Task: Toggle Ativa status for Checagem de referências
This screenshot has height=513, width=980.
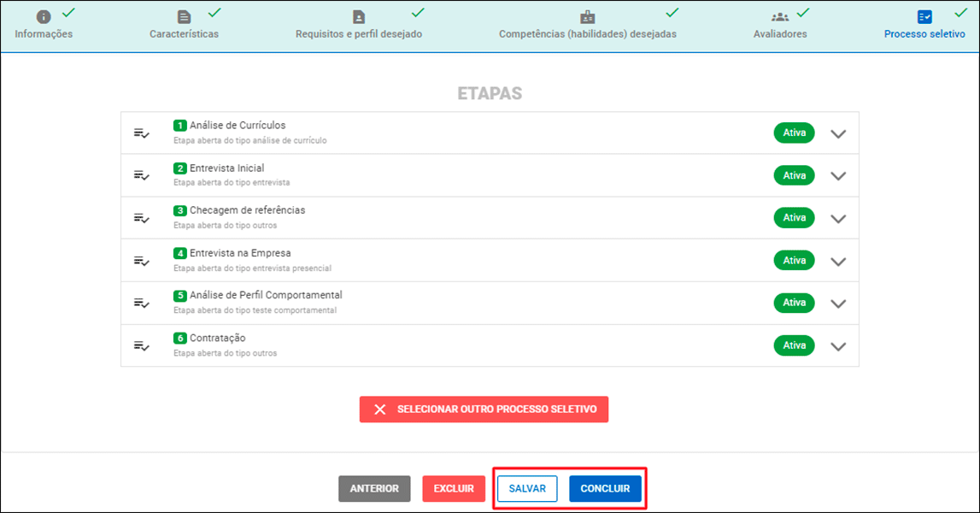Action: [x=794, y=218]
